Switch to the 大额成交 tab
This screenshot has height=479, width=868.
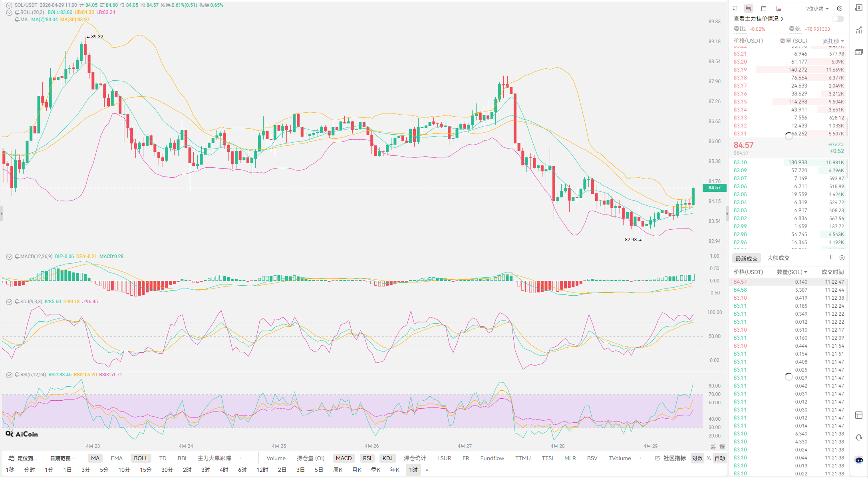coord(778,258)
